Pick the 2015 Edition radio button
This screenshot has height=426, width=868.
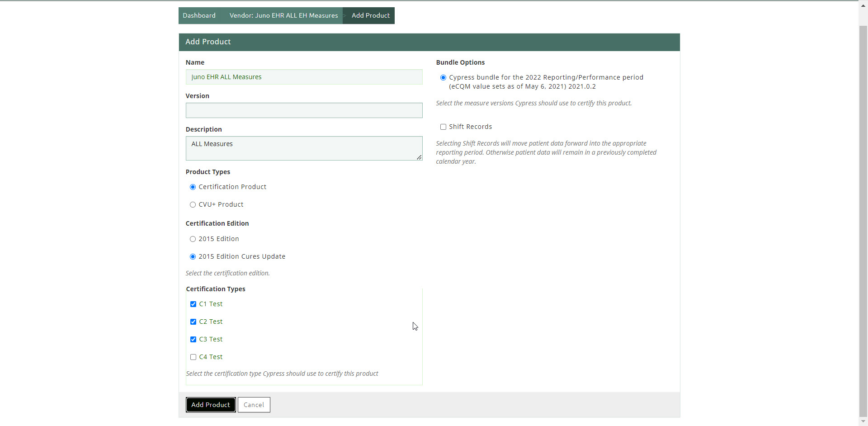pyautogui.click(x=193, y=239)
